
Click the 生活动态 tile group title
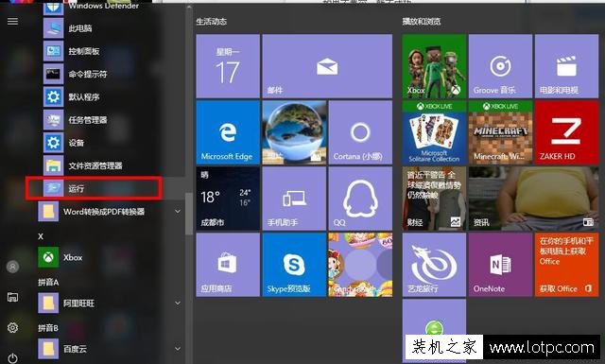coord(211,21)
